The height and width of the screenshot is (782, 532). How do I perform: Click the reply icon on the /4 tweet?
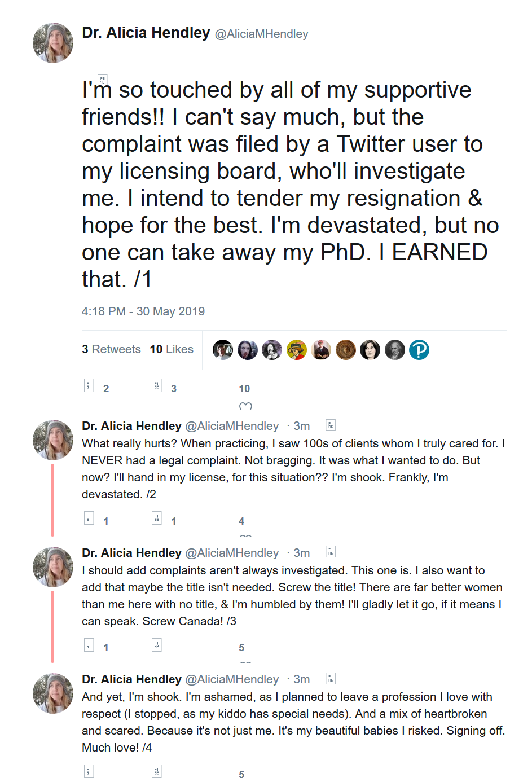click(x=89, y=771)
